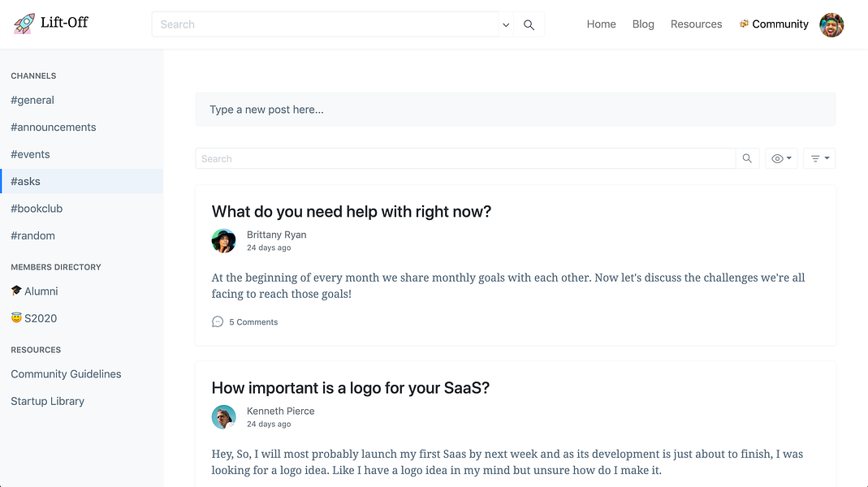The width and height of the screenshot is (868, 487).
Task: Click the post search magnifier button
Action: click(x=747, y=159)
